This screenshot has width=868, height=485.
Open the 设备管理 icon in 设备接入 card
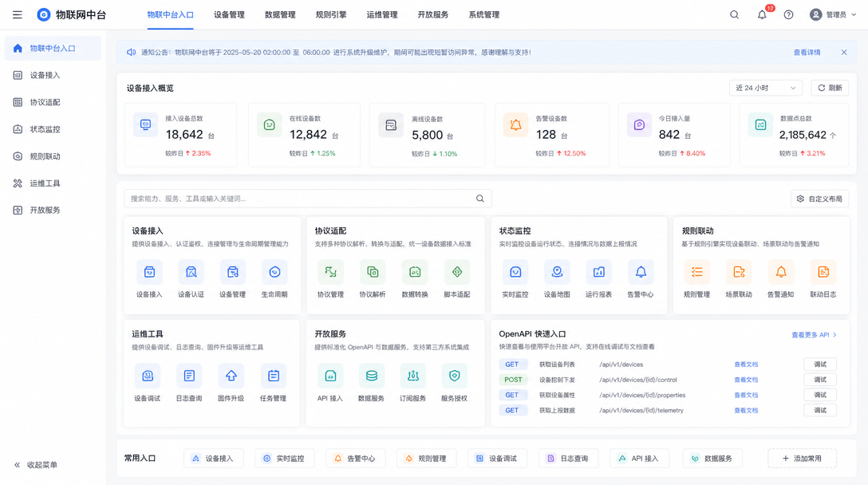point(232,272)
